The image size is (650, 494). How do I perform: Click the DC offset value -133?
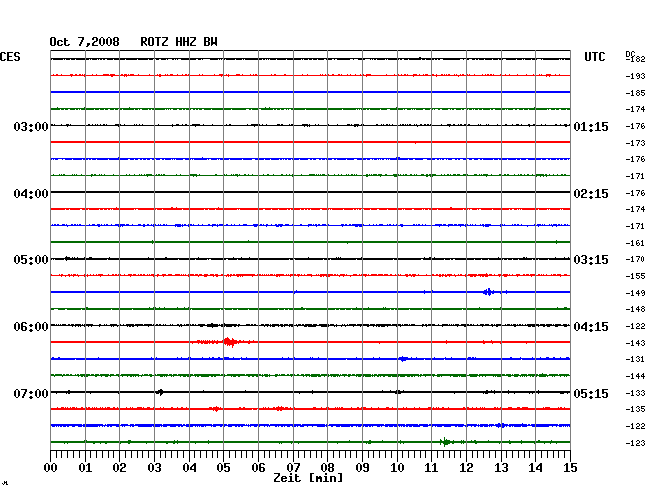(635, 393)
